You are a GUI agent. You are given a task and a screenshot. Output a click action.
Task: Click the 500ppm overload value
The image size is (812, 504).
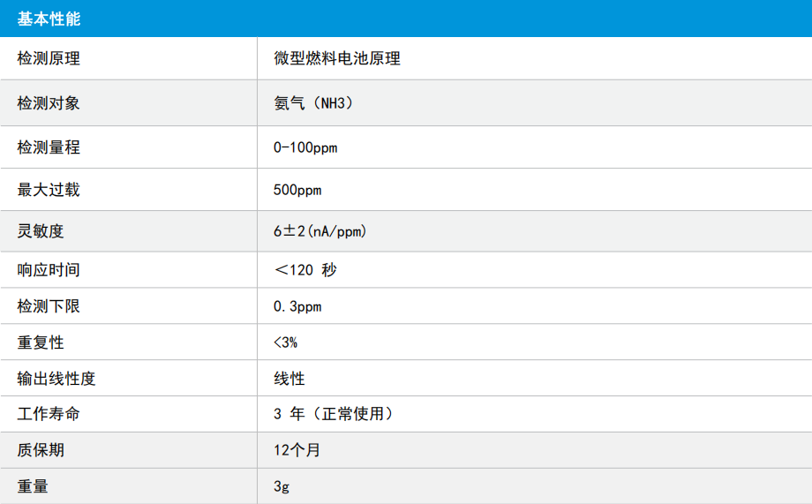click(297, 190)
